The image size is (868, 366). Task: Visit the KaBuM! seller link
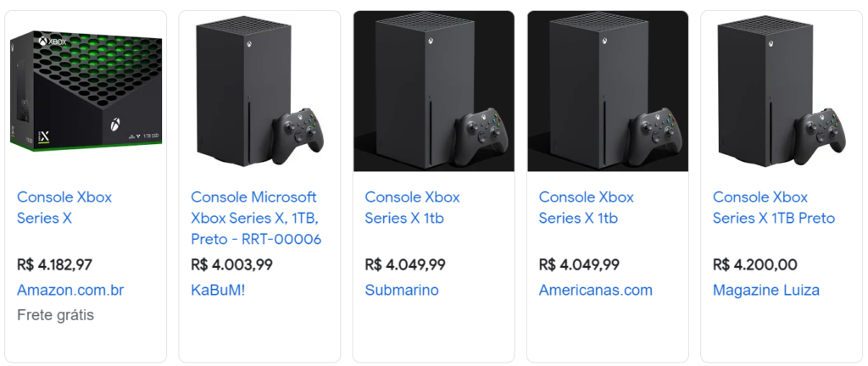tap(218, 290)
